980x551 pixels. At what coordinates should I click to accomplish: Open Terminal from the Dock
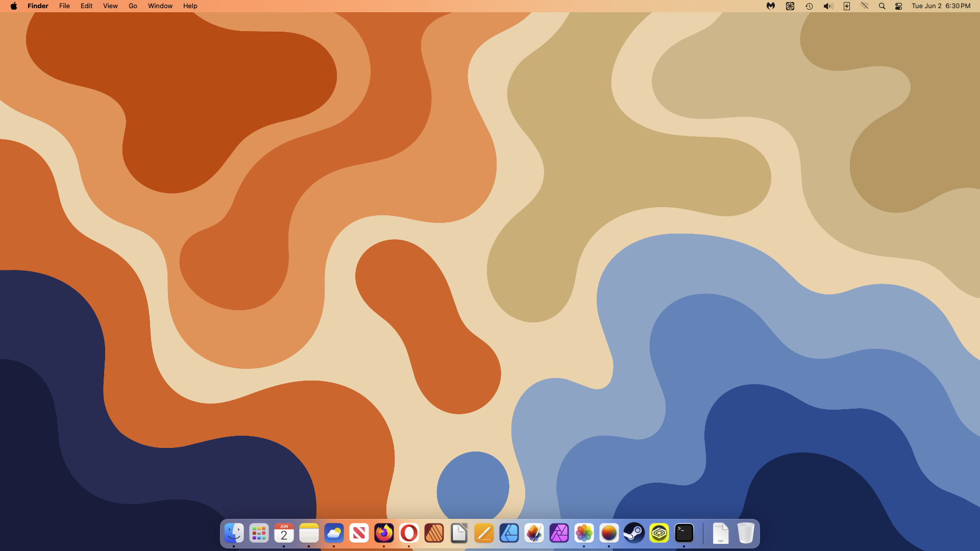click(x=684, y=534)
